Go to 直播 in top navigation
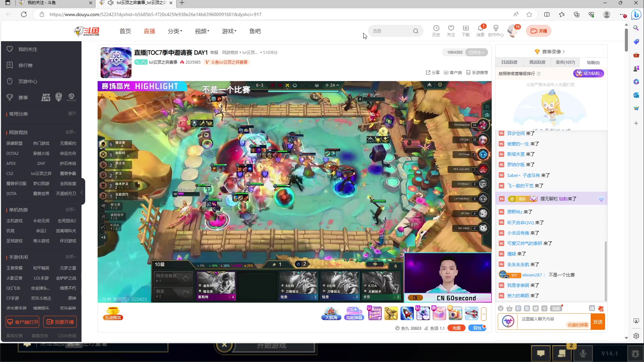The width and height of the screenshot is (644, 362). click(149, 31)
